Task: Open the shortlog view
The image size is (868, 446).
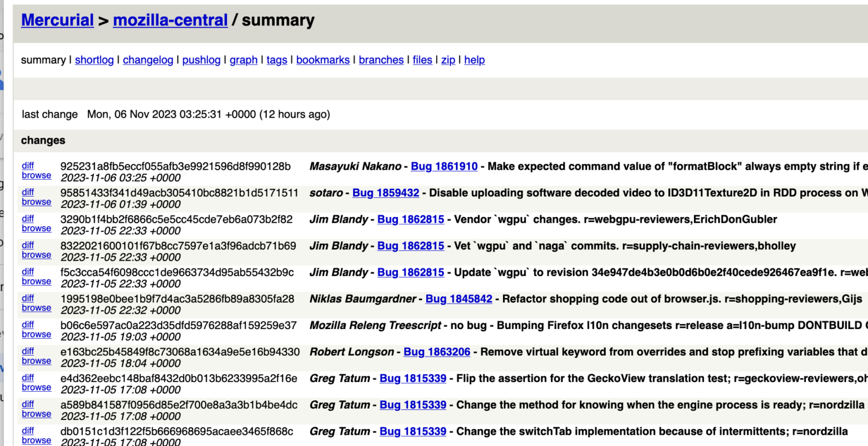Action: coord(94,60)
